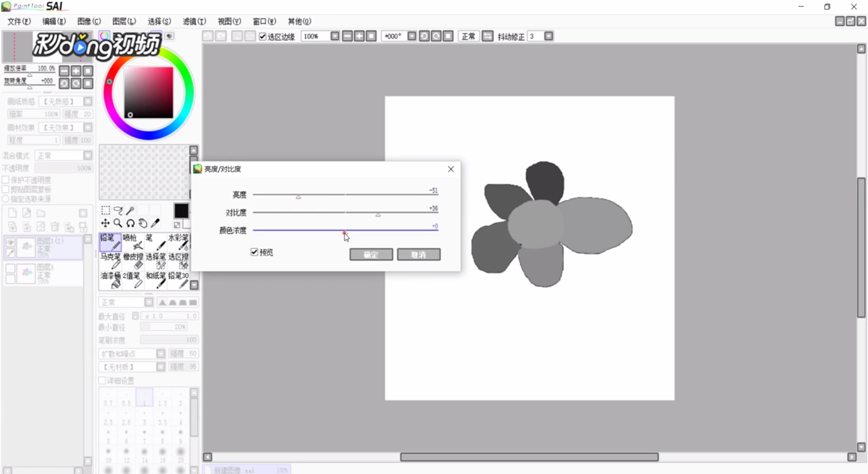The height and width of the screenshot is (474, 868).
Task: Choose the 2值笔 binary pen
Action: (x=133, y=280)
